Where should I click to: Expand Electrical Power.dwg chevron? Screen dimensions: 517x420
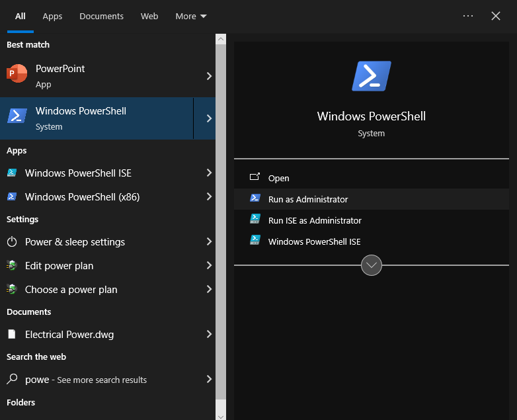pyautogui.click(x=209, y=334)
